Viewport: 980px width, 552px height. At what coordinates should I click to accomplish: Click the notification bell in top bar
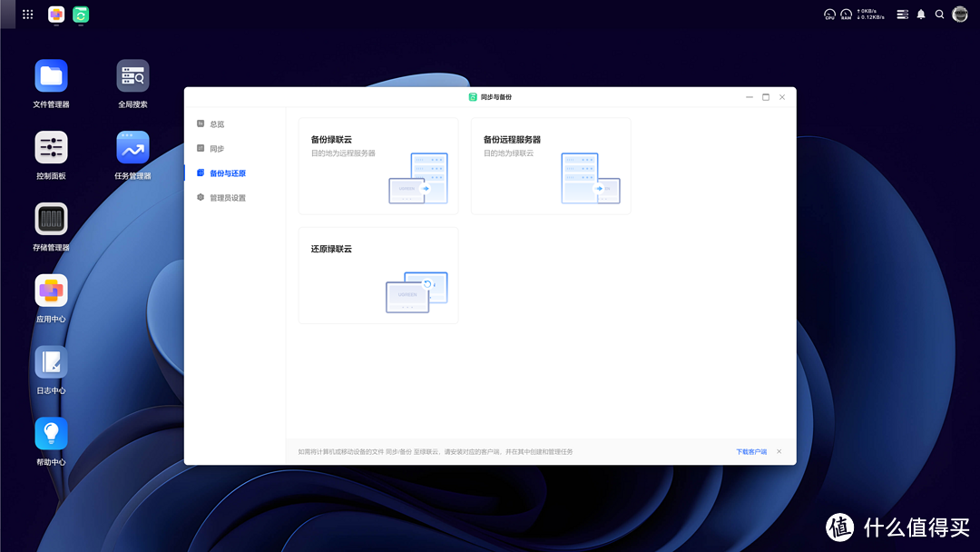(921, 15)
